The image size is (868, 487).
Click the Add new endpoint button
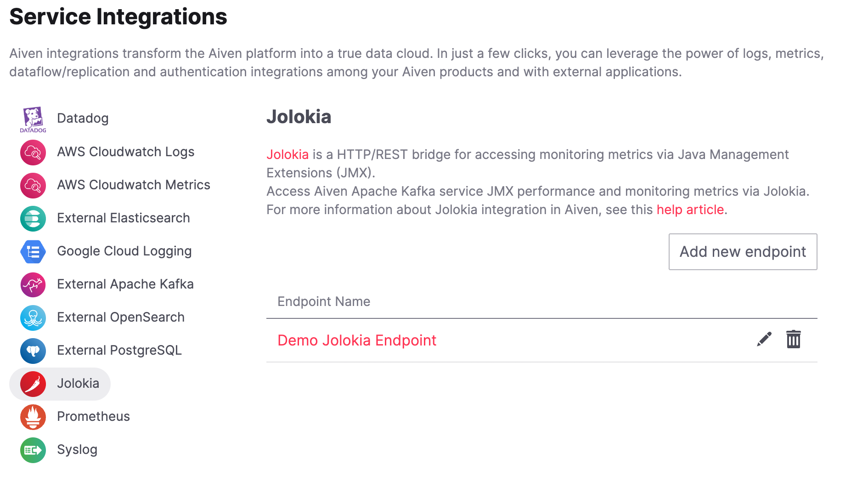[743, 252]
